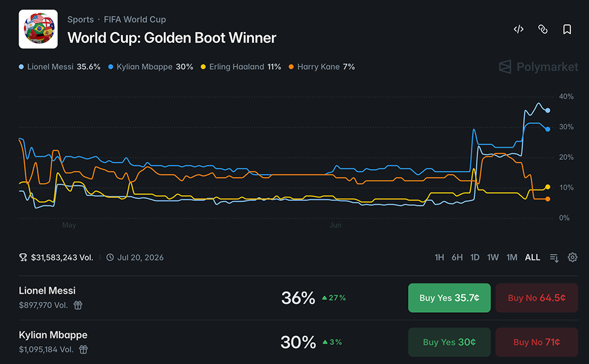The height and width of the screenshot is (364, 589).
Task: Select the 6H chart timeframe
Action: (x=457, y=257)
